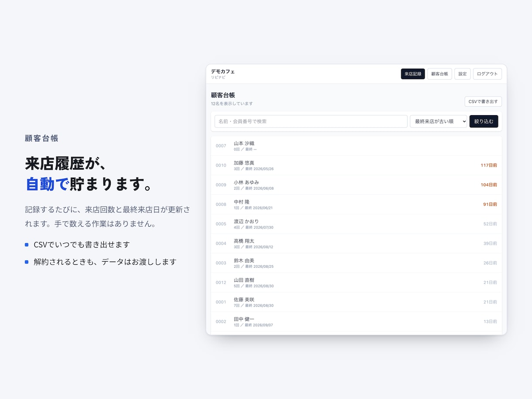Click member number 0008
This screenshot has height=399, width=532.
pyautogui.click(x=221, y=205)
